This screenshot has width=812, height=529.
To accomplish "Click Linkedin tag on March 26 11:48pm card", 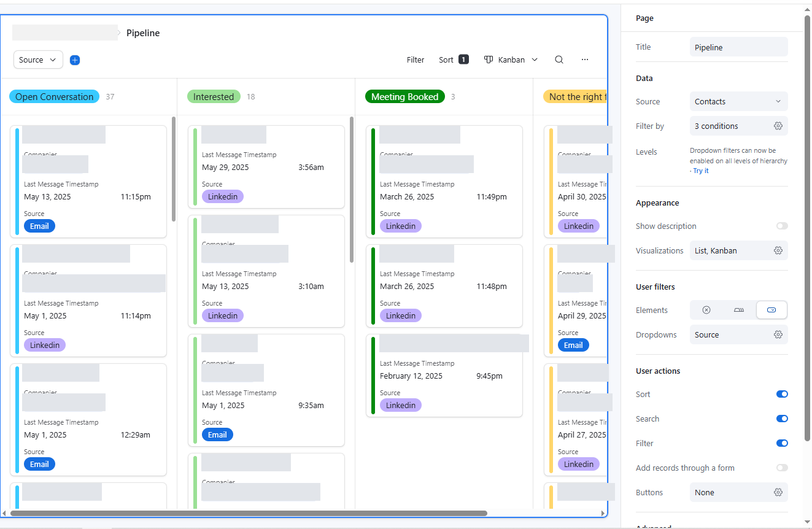I will (x=401, y=315).
